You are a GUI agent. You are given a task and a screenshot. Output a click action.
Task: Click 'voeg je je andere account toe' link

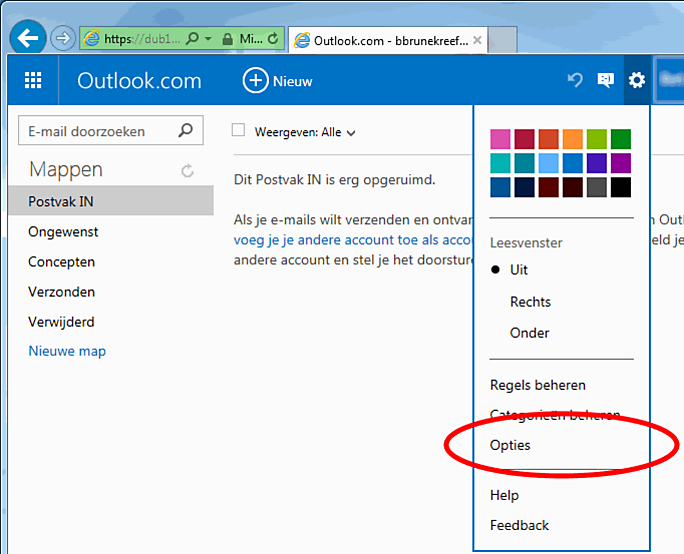click(352, 239)
